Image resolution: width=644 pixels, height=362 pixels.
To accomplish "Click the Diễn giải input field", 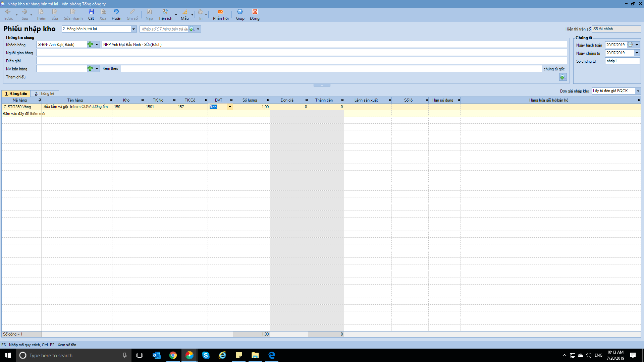I will [301, 61].
